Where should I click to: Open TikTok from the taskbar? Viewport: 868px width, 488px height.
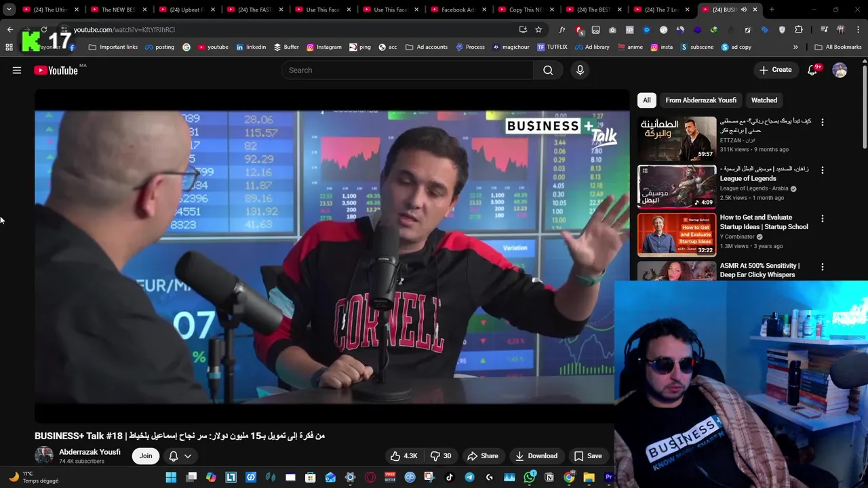450,477
